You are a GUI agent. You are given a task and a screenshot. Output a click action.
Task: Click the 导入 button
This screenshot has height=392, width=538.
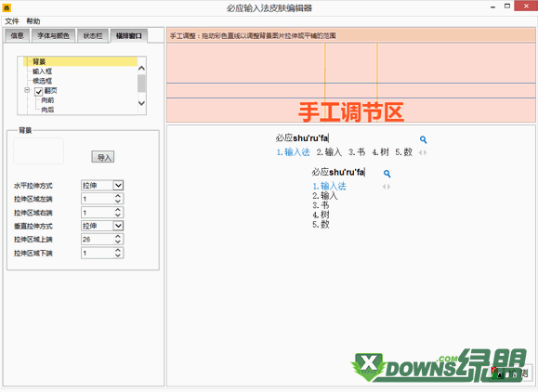point(103,157)
